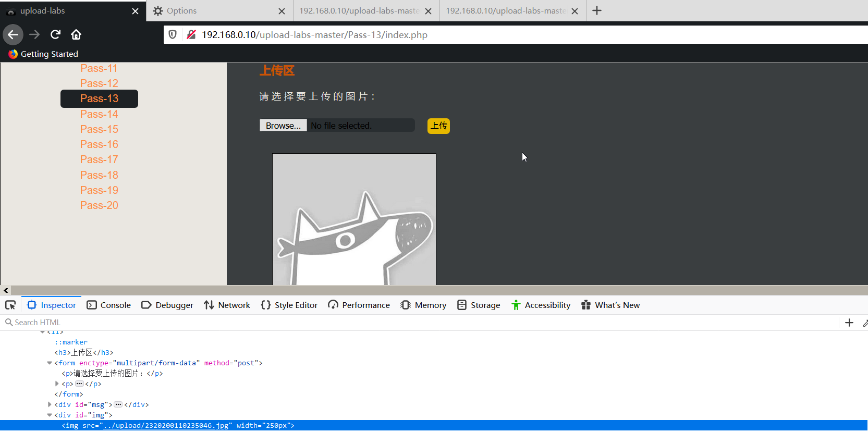868x432 pixels.
Task: Open the Pass-14 level link
Action: (x=99, y=114)
